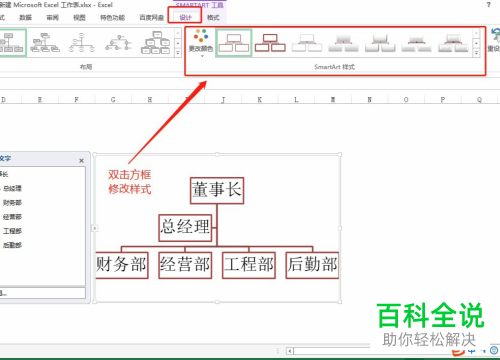Click layouts gallery next-row down arrow
The width and height of the screenshot is (500, 360).
[178, 43]
